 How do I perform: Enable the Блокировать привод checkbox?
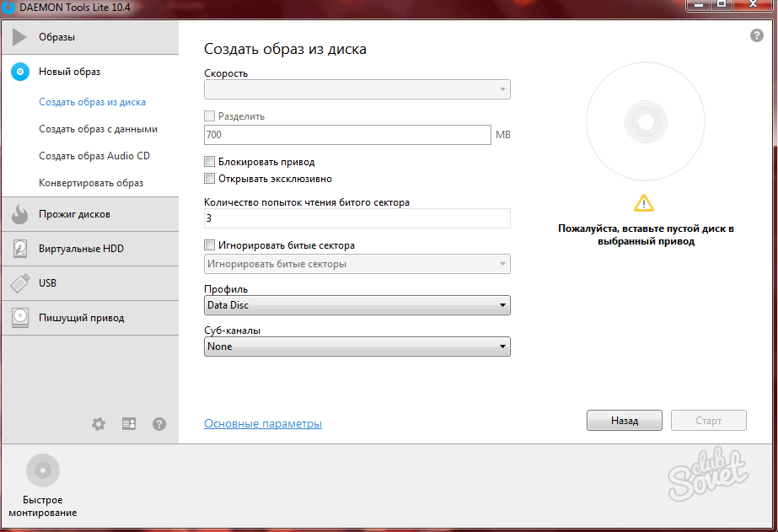click(x=210, y=162)
